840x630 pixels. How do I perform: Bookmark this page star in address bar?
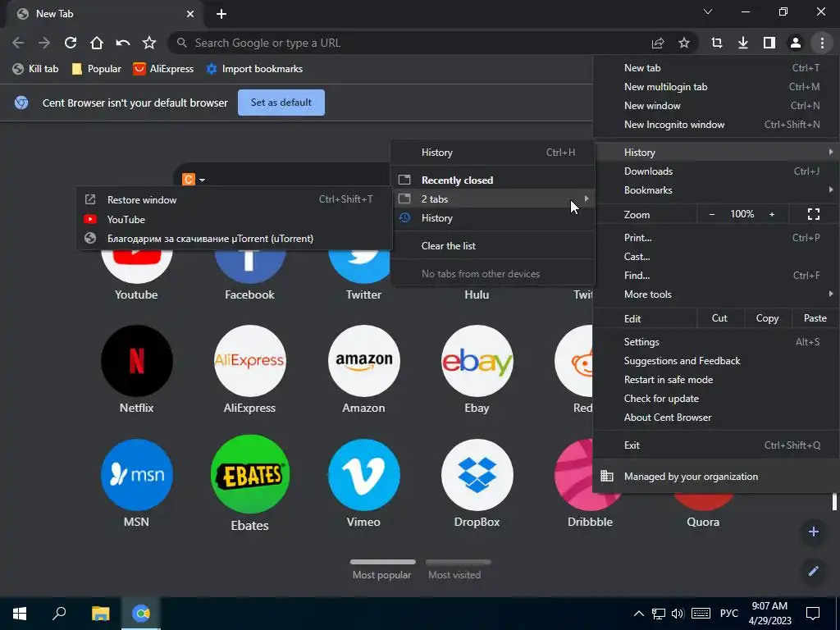coord(684,43)
